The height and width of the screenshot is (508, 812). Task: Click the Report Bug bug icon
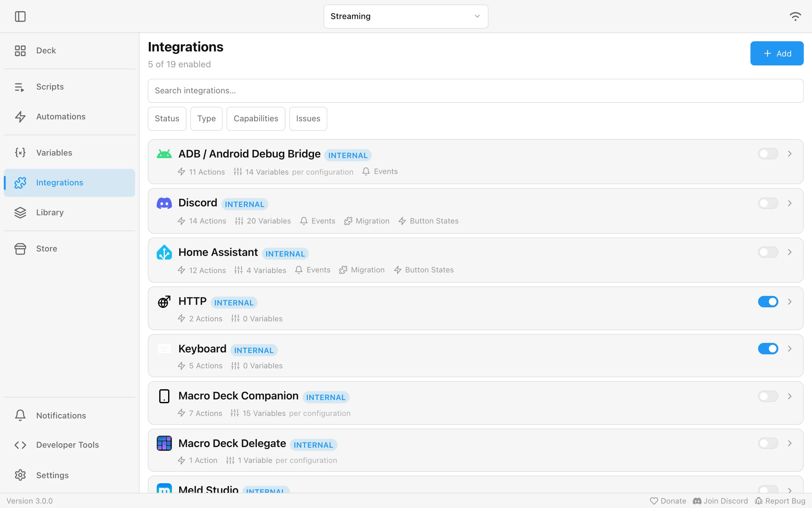(x=759, y=501)
